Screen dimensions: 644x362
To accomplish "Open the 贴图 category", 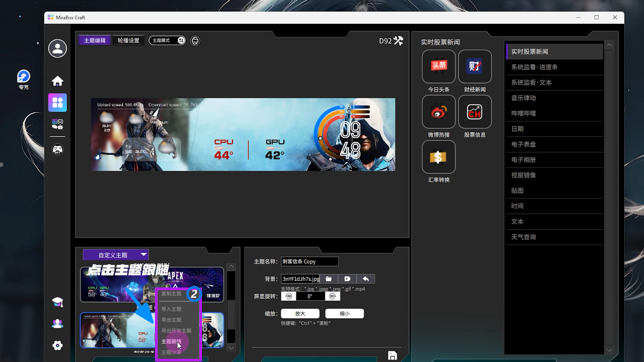I will pos(555,191).
